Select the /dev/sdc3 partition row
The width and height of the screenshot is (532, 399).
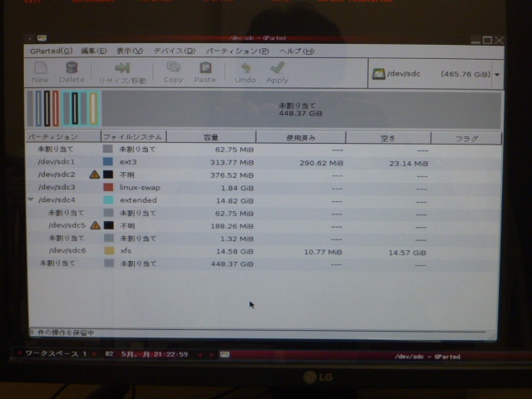(x=264, y=188)
